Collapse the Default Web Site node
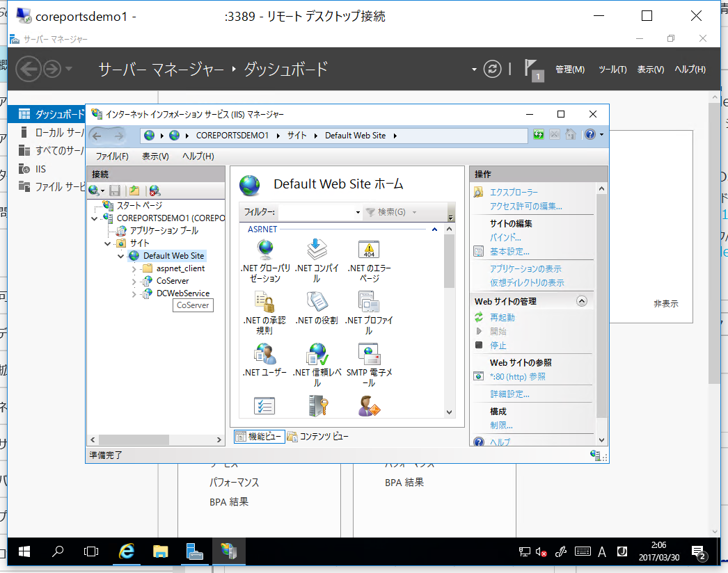Viewport: 728px width, 573px height. coord(120,256)
